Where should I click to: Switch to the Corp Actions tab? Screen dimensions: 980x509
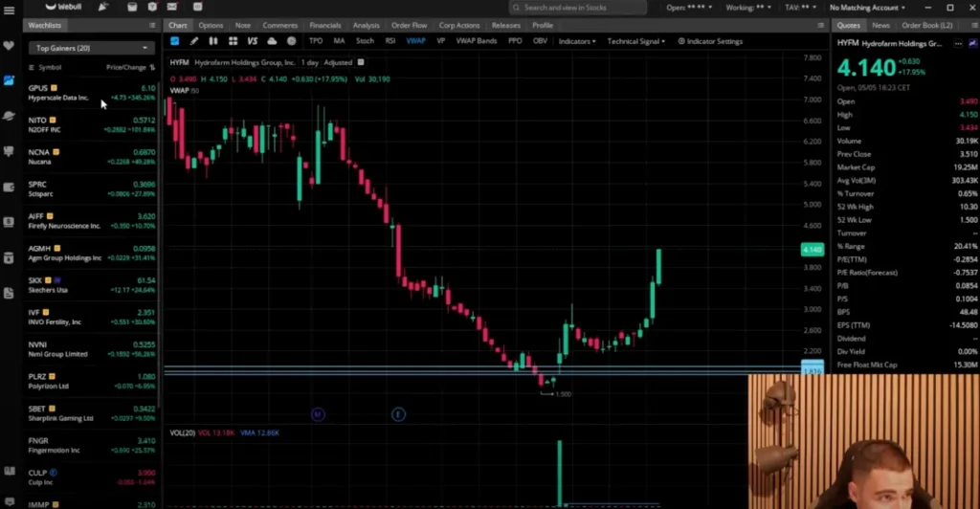point(458,26)
